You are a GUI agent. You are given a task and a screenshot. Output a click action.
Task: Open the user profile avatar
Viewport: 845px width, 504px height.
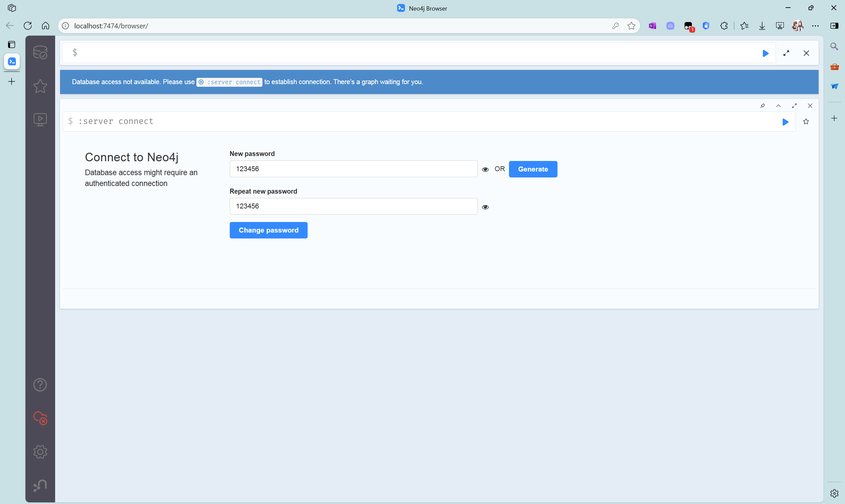pos(797,26)
